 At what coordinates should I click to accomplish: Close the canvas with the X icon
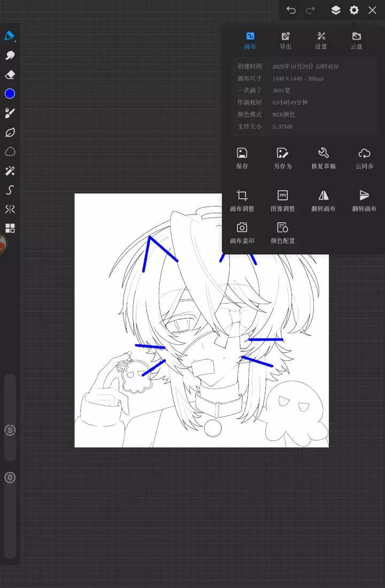[x=372, y=10]
